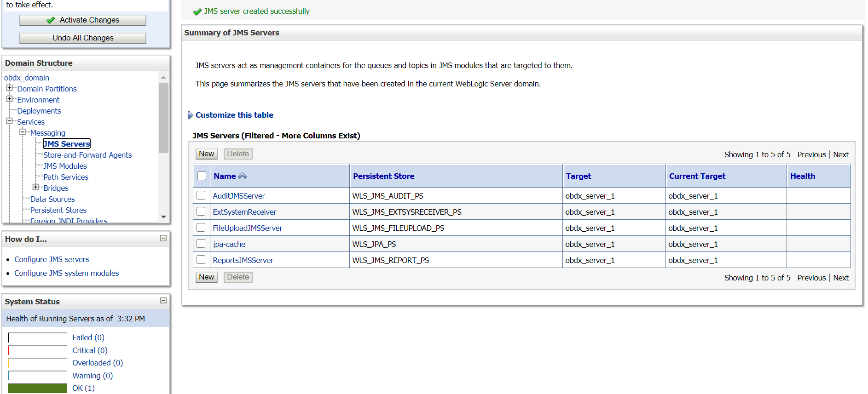Click the New button above the table

(x=206, y=154)
